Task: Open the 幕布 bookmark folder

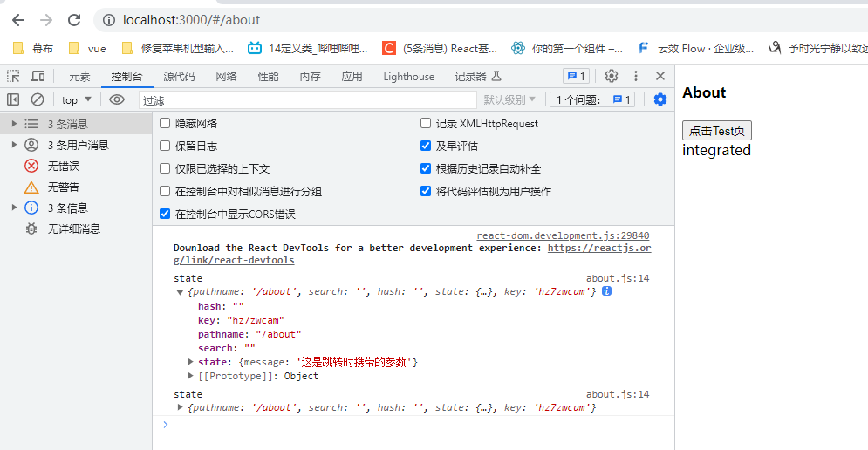Action: [x=32, y=49]
